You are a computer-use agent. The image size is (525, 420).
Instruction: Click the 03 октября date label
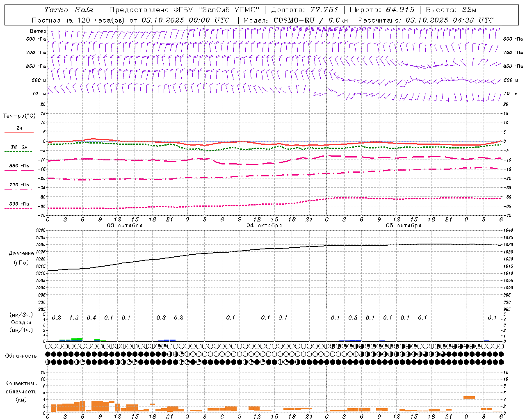[x=125, y=226]
